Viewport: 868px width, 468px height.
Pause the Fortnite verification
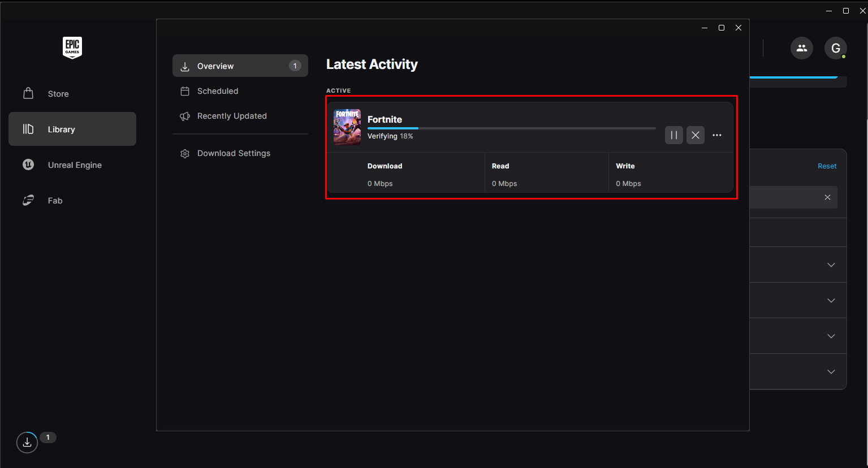point(674,135)
